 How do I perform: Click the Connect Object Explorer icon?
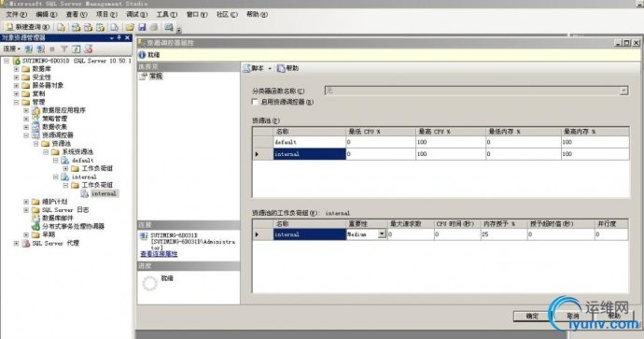[28, 49]
